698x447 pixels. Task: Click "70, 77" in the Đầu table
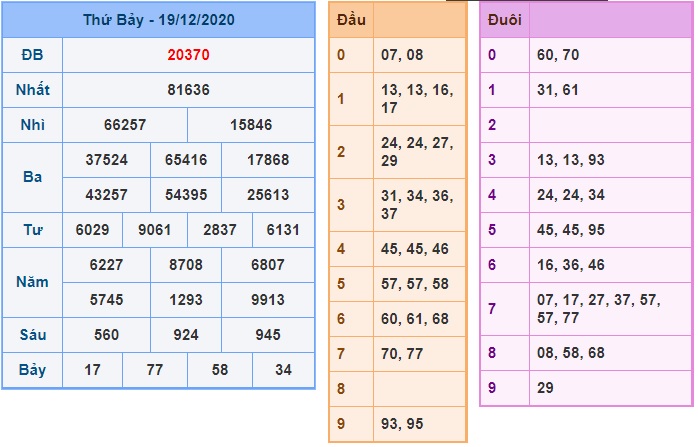(x=402, y=354)
